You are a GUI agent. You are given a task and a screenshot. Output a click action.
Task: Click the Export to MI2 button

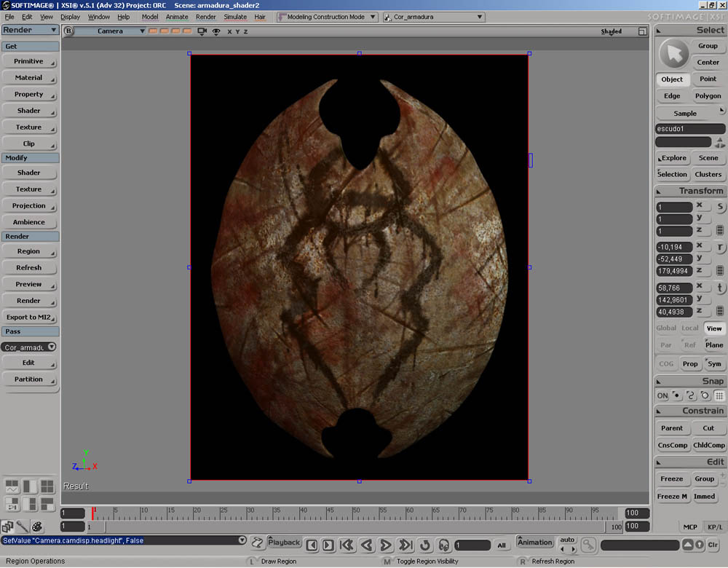pos(29,317)
